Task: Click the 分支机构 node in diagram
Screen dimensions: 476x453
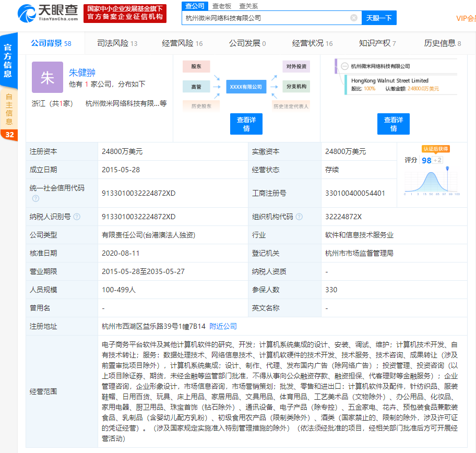Action: (x=296, y=87)
